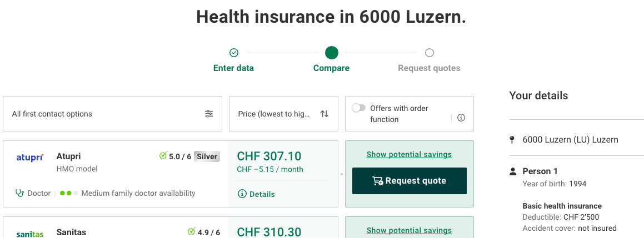
Task: Expand Atupri price Details
Action: click(x=256, y=194)
